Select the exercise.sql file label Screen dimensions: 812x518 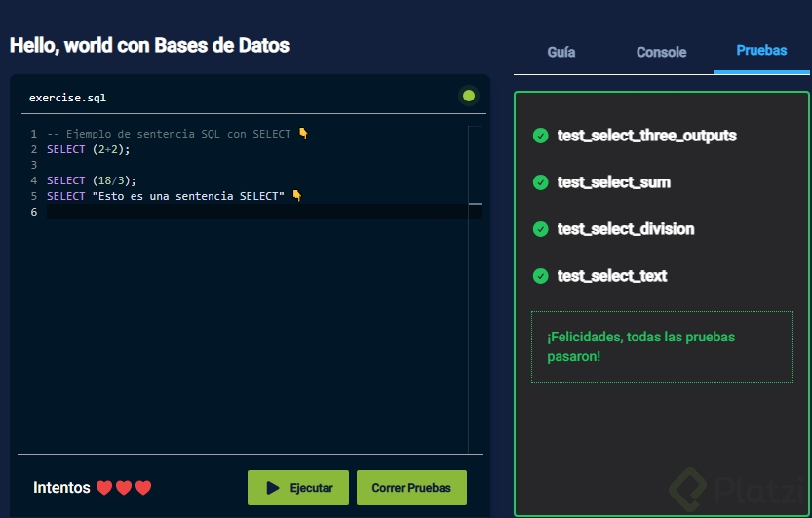pos(67,98)
